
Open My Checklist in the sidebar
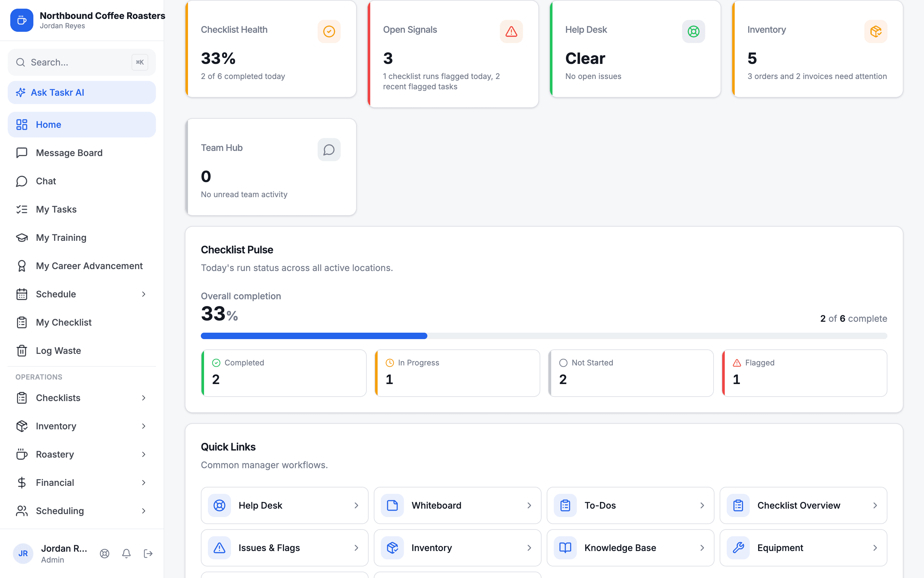[82, 322]
